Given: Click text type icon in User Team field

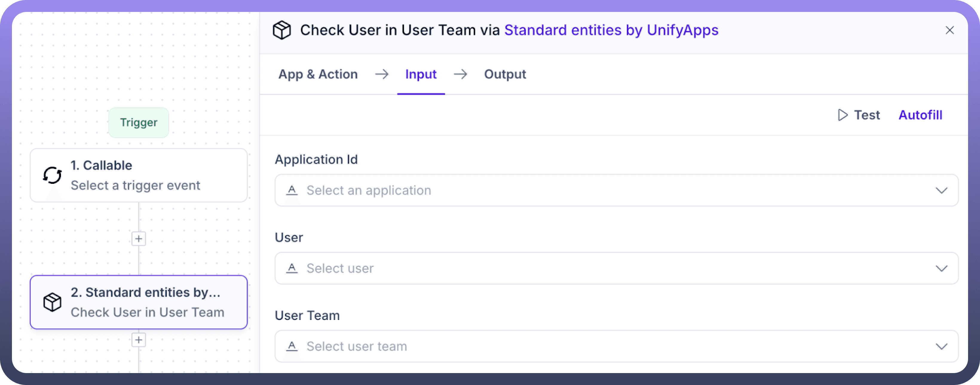Looking at the screenshot, I should pyautogui.click(x=292, y=346).
